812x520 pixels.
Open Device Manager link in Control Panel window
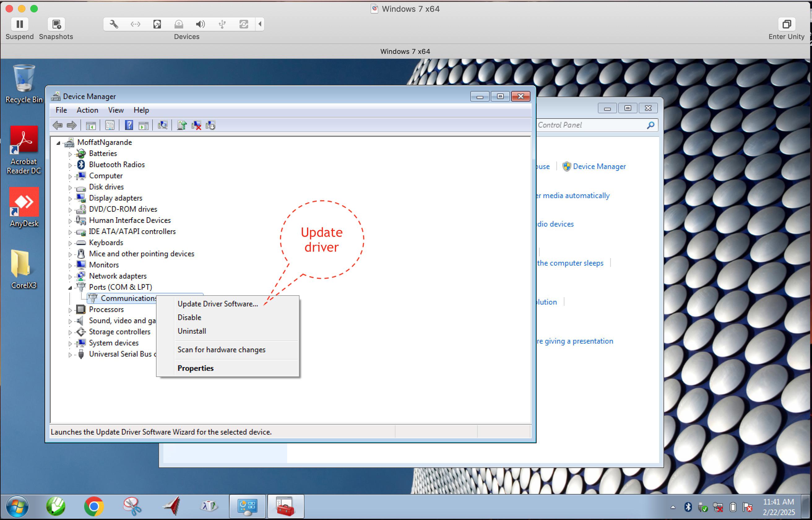pyautogui.click(x=599, y=166)
